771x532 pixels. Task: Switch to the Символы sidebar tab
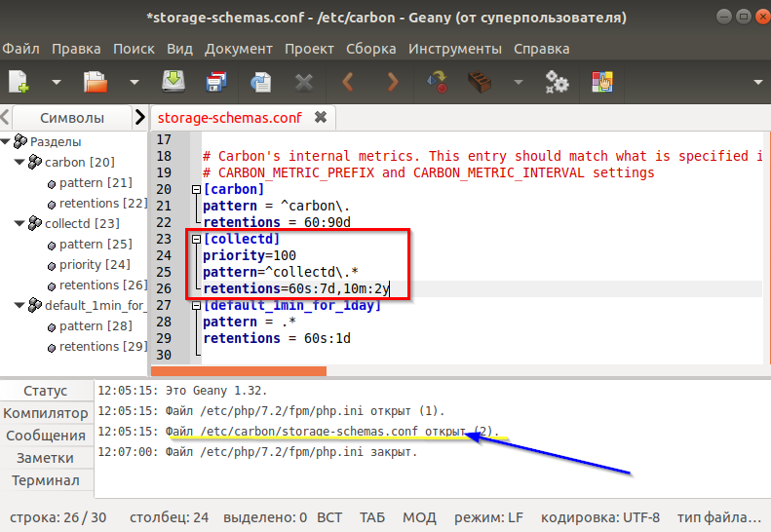(x=72, y=118)
